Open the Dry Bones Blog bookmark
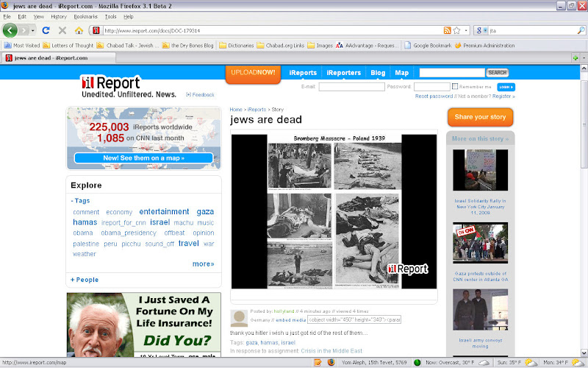The height and width of the screenshot is (368, 588). pyautogui.click(x=188, y=46)
